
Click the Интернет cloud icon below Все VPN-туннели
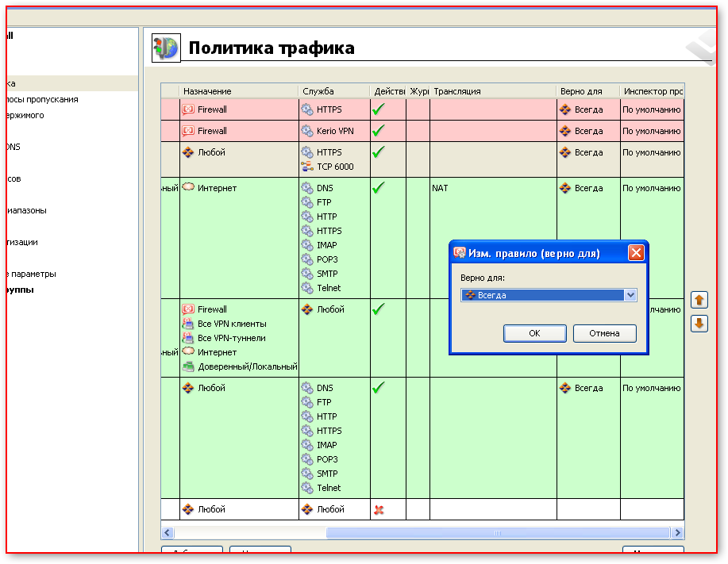[x=188, y=351]
